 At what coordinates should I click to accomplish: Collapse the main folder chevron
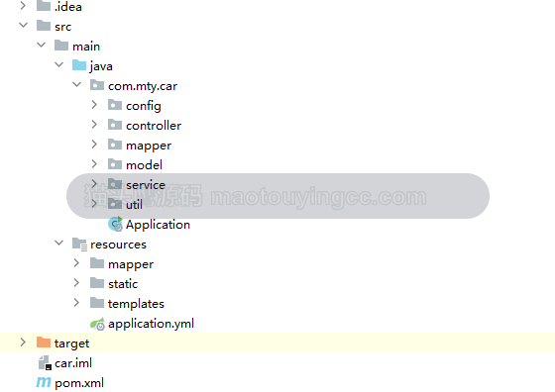tap(41, 45)
